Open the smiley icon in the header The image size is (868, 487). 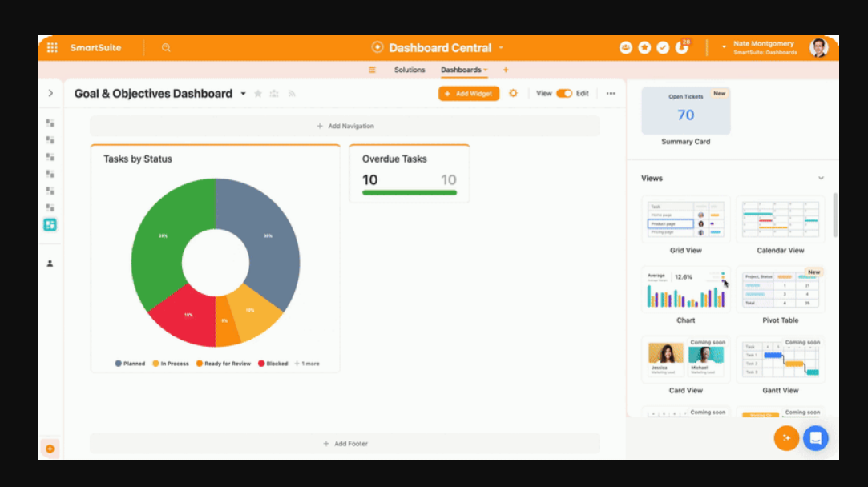pos(624,47)
